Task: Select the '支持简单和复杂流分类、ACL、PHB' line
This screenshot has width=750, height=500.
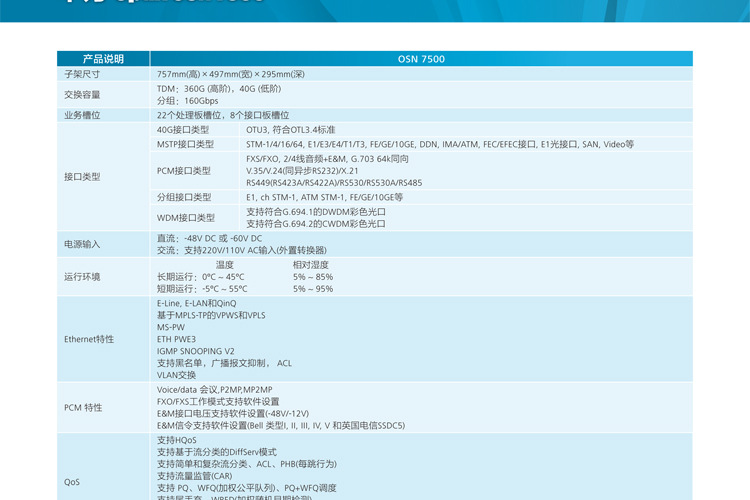Action: click(x=247, y=464)
